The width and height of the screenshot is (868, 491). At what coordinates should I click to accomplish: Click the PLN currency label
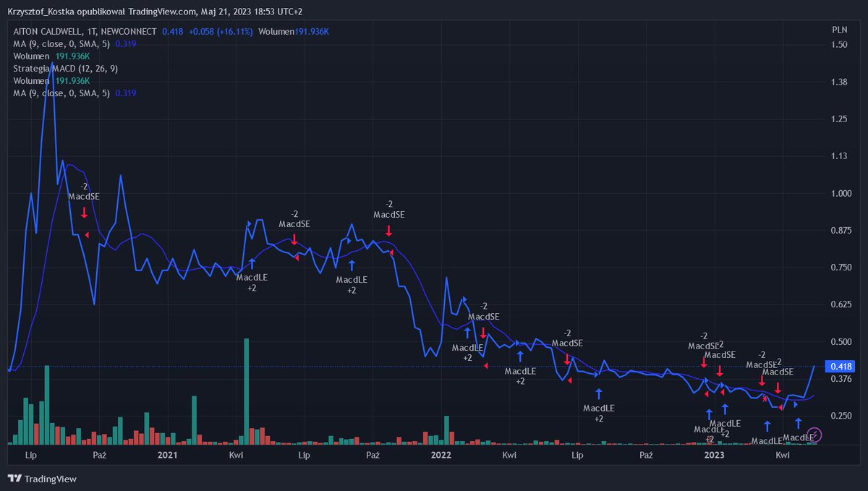tap(839, 29)
